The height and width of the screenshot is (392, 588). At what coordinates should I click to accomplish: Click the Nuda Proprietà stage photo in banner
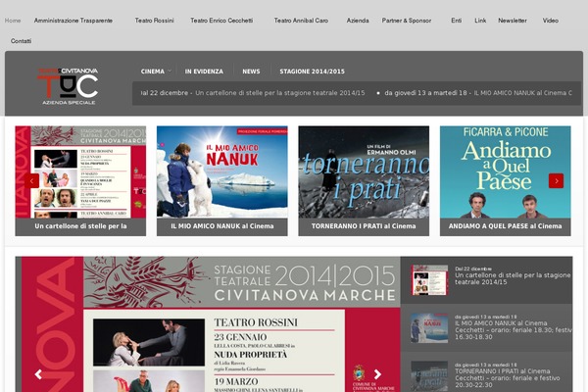149,342
